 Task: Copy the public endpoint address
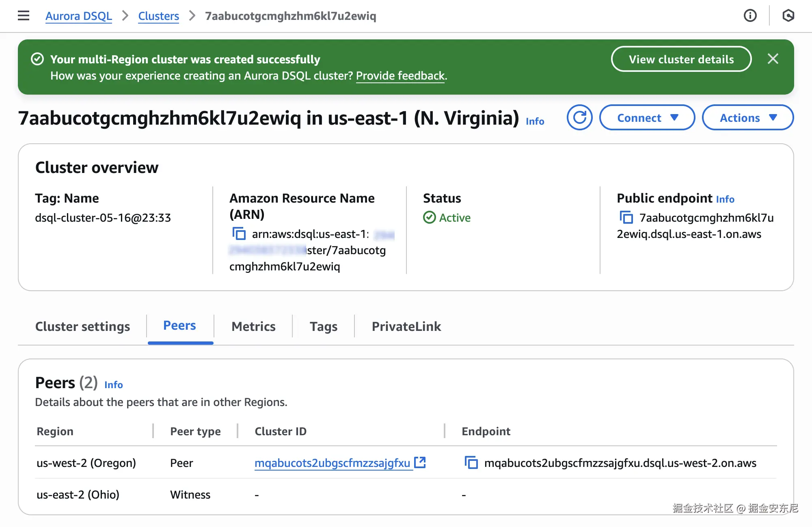[626, 218]
